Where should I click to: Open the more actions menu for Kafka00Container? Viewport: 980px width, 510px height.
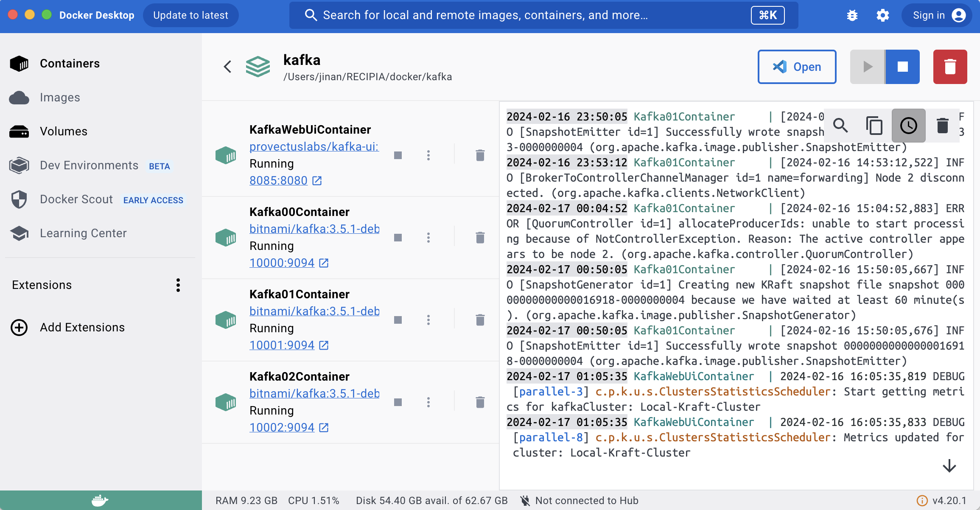(428, 238)
